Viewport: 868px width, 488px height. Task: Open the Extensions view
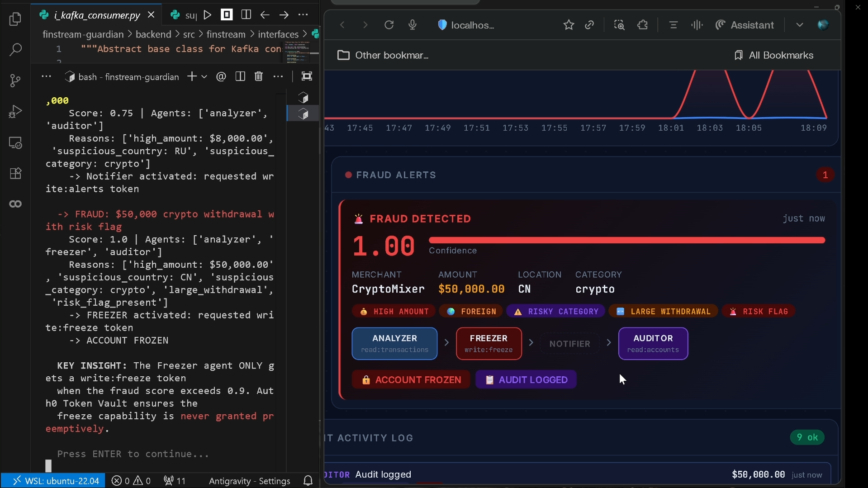point(15,174)
